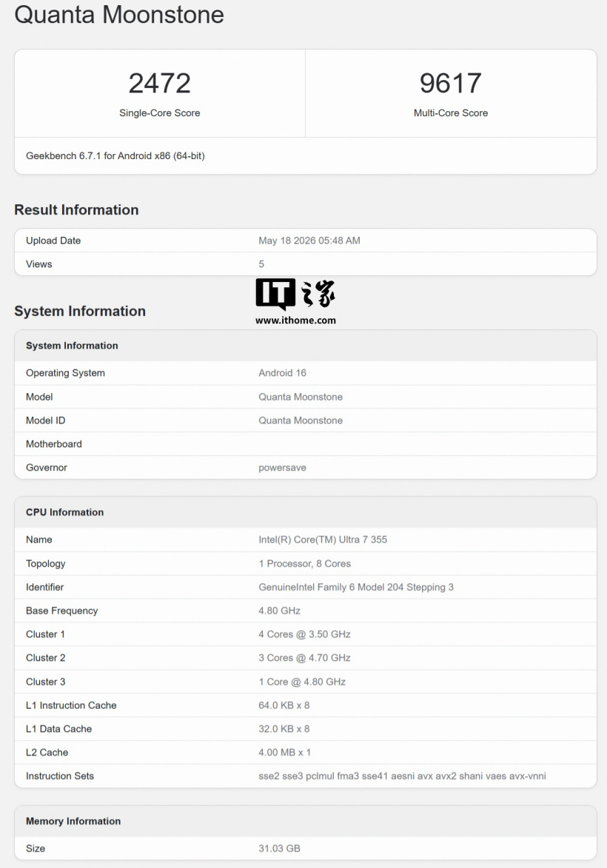Click the Cluster 2 label
The height and width of the screenshot is (868, 607).
[x=45, y=658]
